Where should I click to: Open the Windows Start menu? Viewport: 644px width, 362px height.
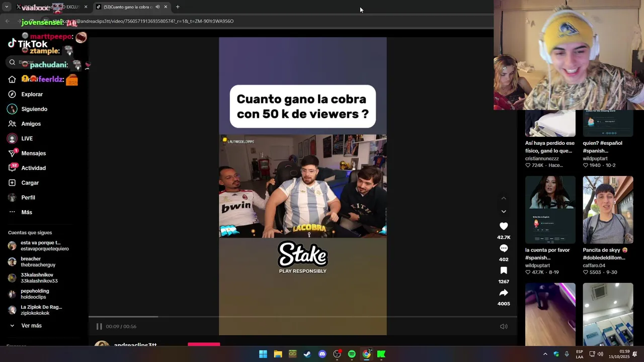tap(263, 354)
